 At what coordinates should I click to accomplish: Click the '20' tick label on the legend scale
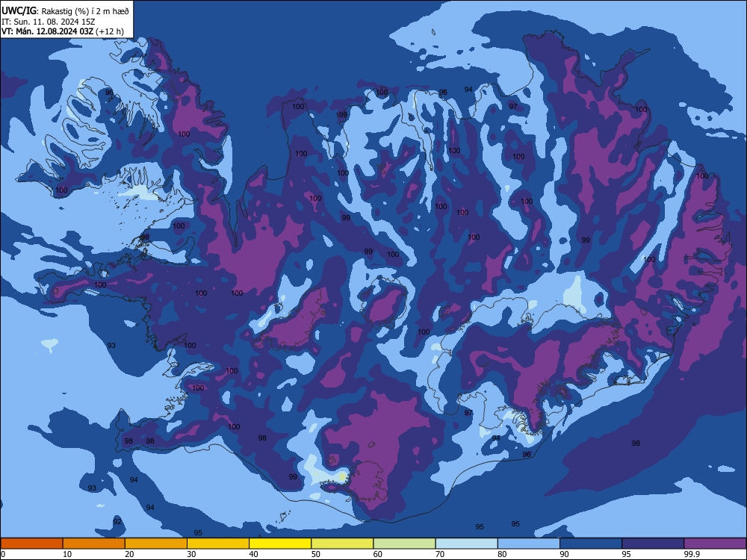(x=129, y=554)
